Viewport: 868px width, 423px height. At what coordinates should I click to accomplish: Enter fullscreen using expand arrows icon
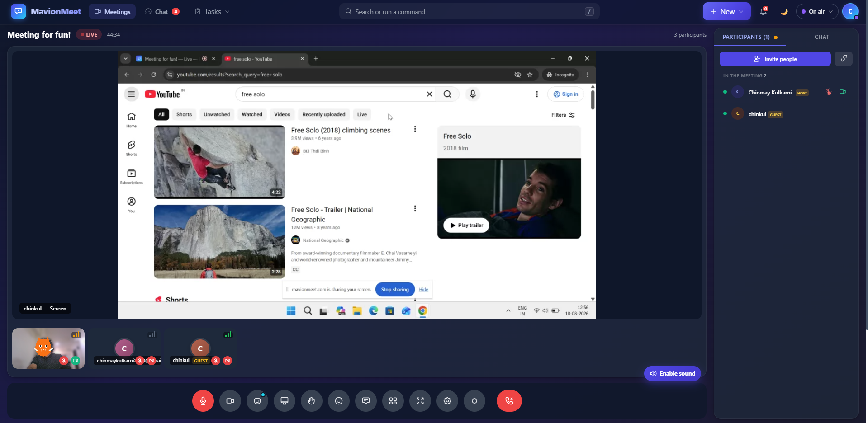pos(420,401)
